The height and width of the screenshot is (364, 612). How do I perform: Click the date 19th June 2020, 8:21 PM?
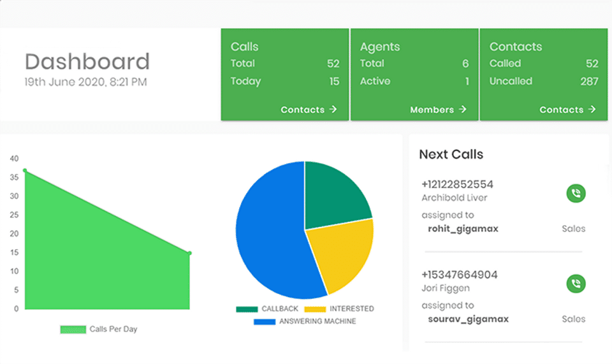pos(85,82)
